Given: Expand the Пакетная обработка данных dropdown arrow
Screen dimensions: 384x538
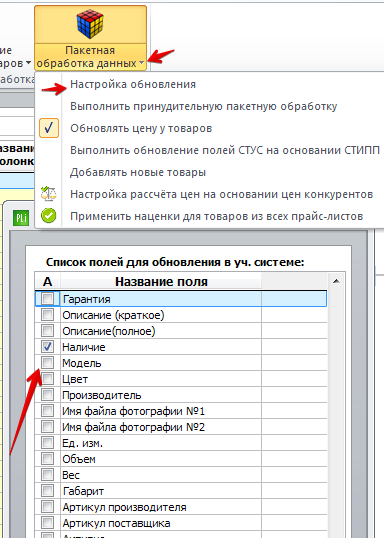Looking at the screenshot, I should pyautogui.click(x=141, y=63).
